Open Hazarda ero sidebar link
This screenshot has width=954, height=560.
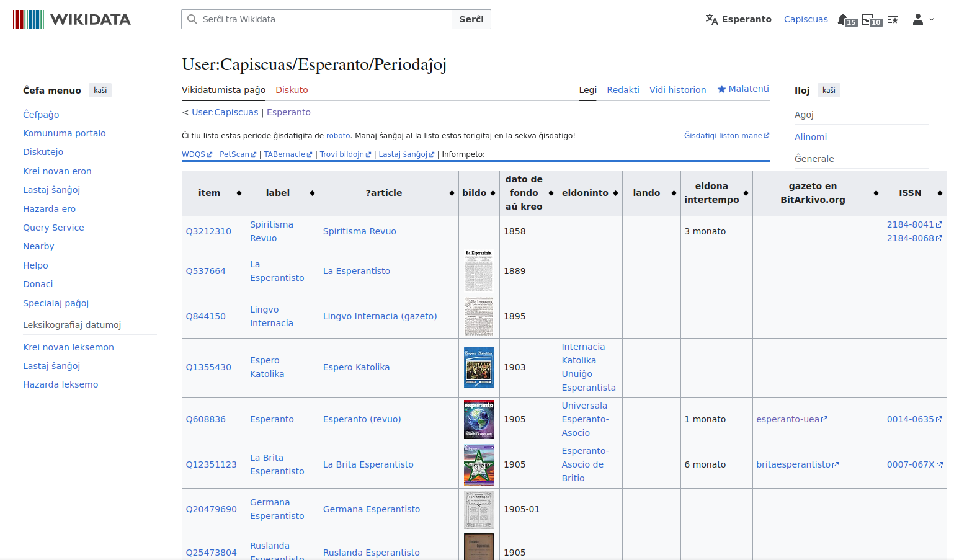[x=49, y=209]
